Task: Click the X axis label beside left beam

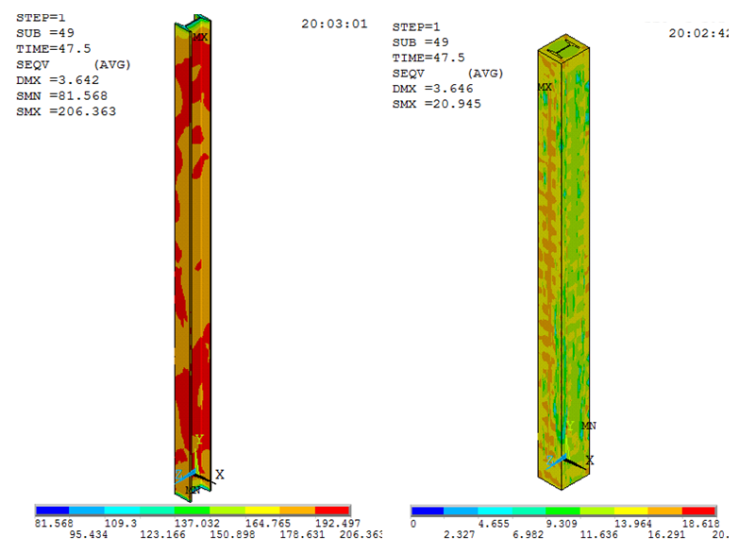Action: tap(219, 474)
